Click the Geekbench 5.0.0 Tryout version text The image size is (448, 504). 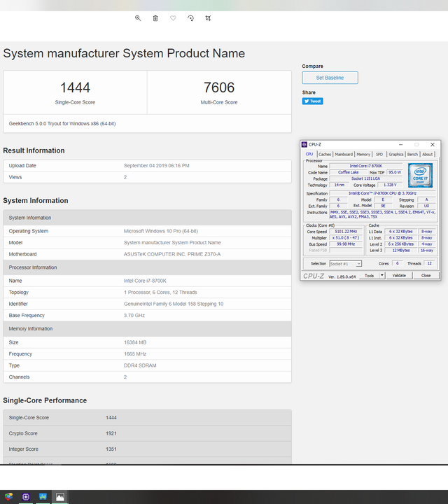pyautogui.click(x=62, y=123)
